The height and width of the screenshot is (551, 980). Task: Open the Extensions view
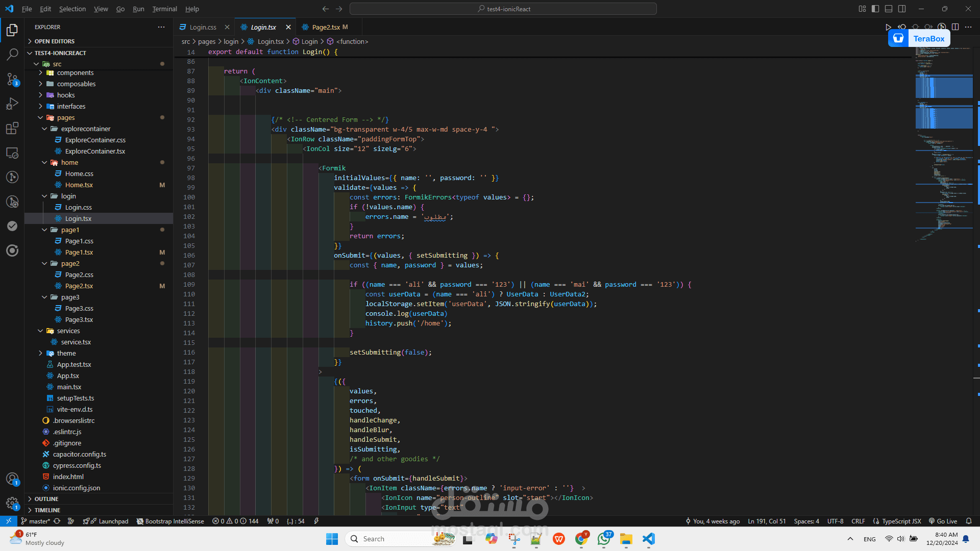tap(12, 128)
